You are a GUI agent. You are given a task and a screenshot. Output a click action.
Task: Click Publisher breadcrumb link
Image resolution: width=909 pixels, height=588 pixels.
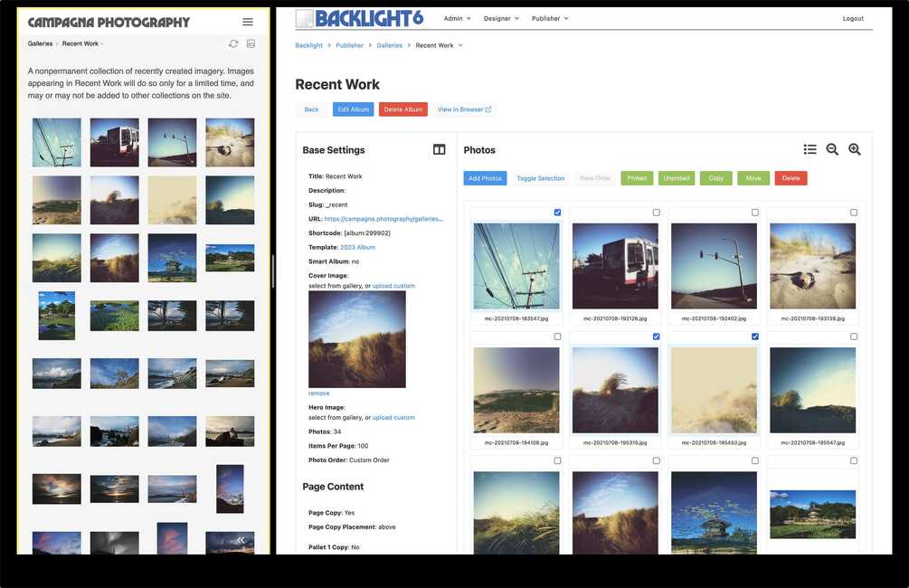click(x=349, y=45)
